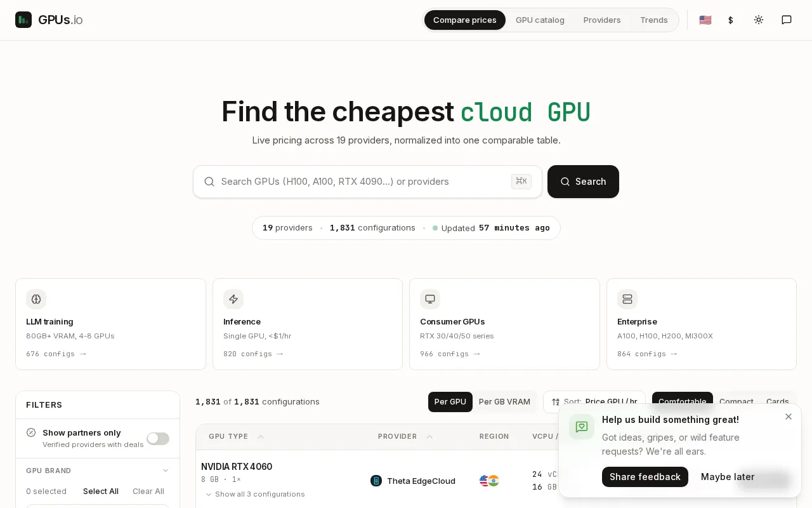
Task: Click the '19 providers' stat
Action: [287, 228]
